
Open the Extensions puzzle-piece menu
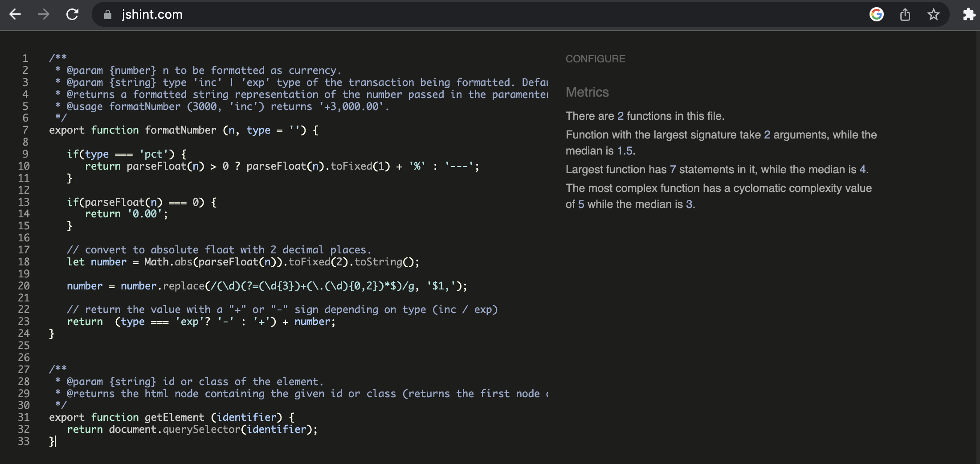968,15
